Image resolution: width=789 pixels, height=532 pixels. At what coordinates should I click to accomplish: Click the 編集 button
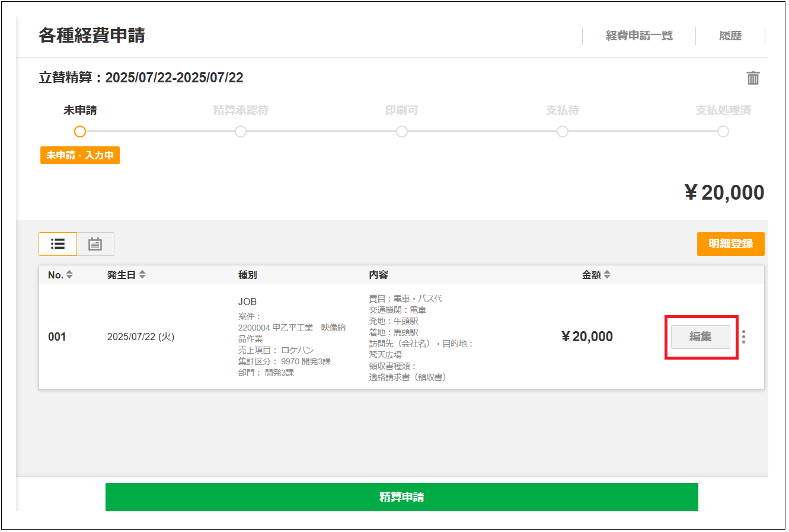(x=700, y=337)
